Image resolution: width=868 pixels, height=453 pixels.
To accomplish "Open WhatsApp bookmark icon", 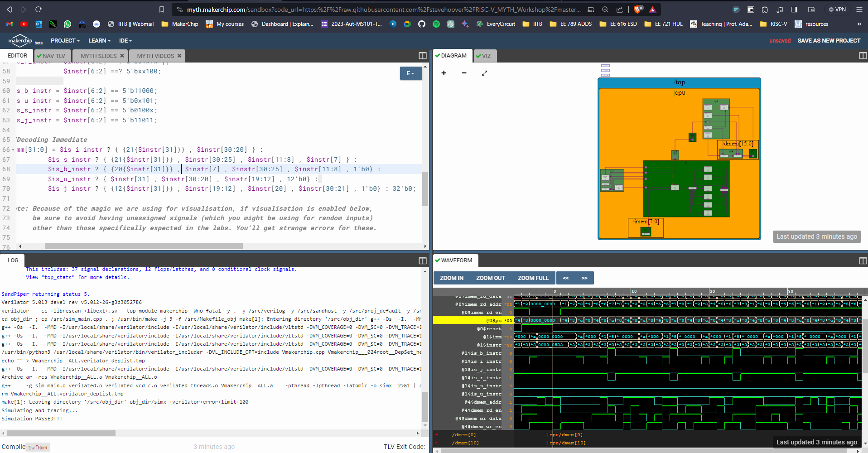I will click(x=68, y=24).
